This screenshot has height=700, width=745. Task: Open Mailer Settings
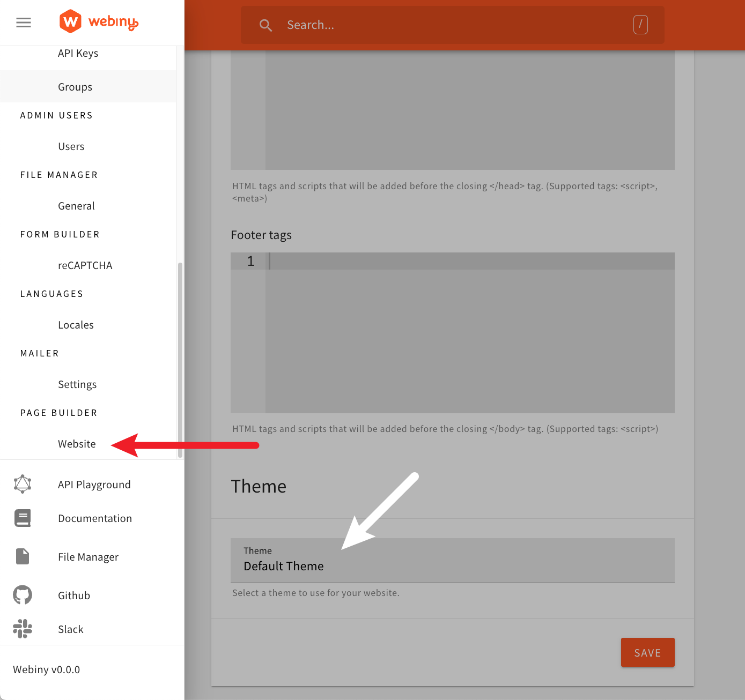click(x=77, y=384)
